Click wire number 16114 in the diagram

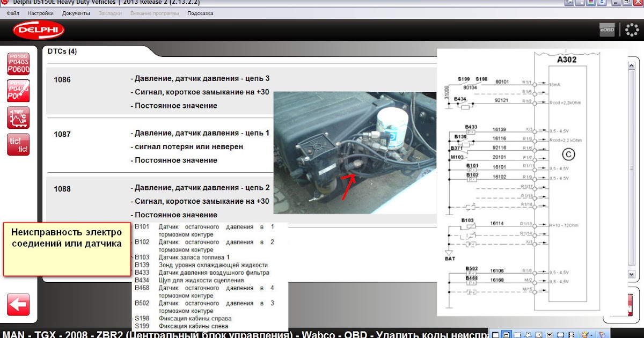tap(498, 223)
